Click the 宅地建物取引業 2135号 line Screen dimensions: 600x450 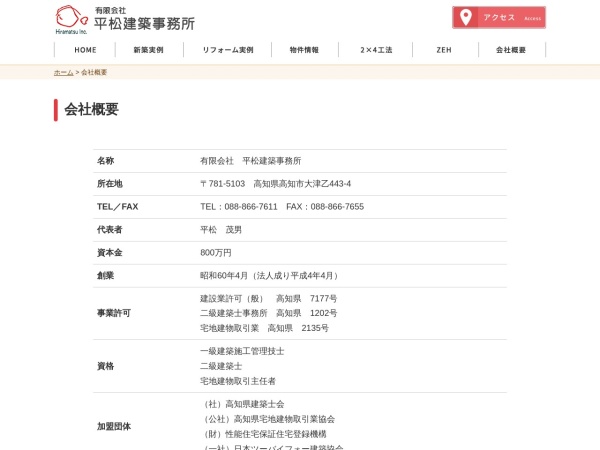pos(264,328)
